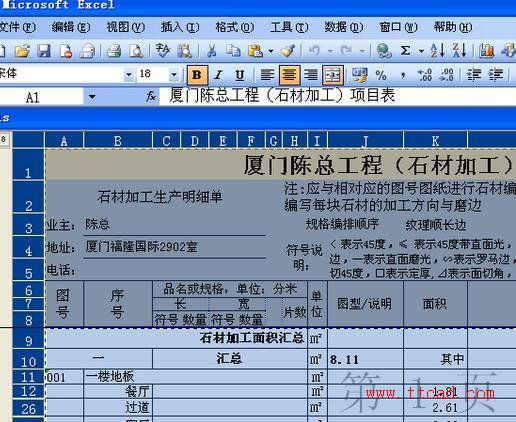Open the Name Box dropdown arrow

click(92, 97)
